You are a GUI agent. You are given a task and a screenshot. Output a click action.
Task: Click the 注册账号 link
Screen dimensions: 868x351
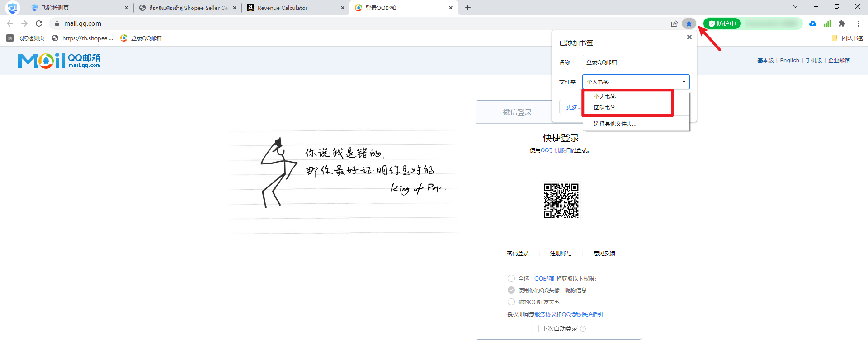(561, 253)
